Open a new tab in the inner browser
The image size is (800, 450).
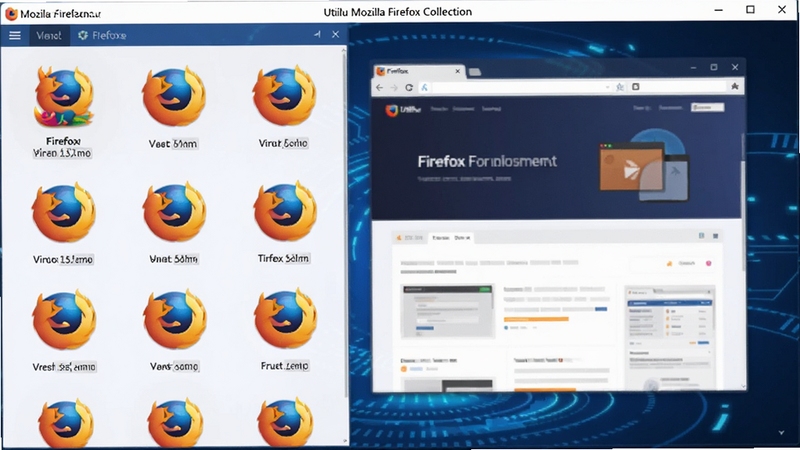point(474,72)
